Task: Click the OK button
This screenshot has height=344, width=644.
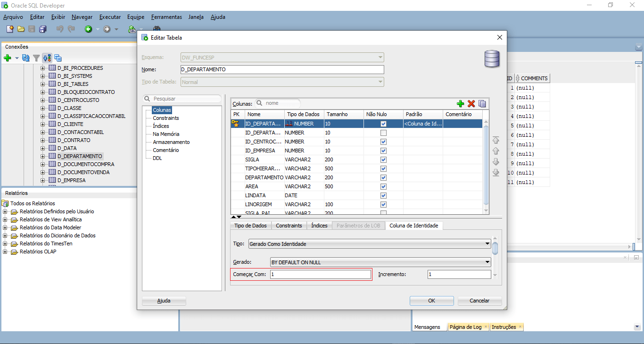Action: 431,301
